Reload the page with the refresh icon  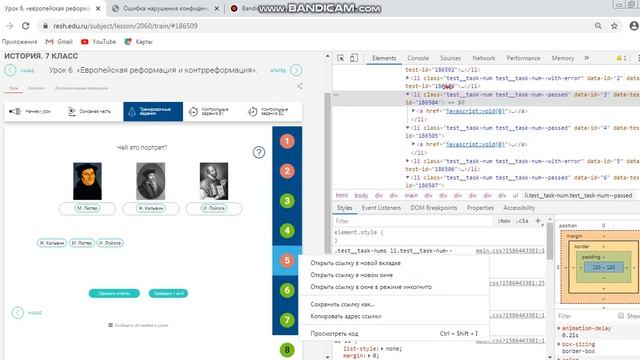click(x=26, y=26)
